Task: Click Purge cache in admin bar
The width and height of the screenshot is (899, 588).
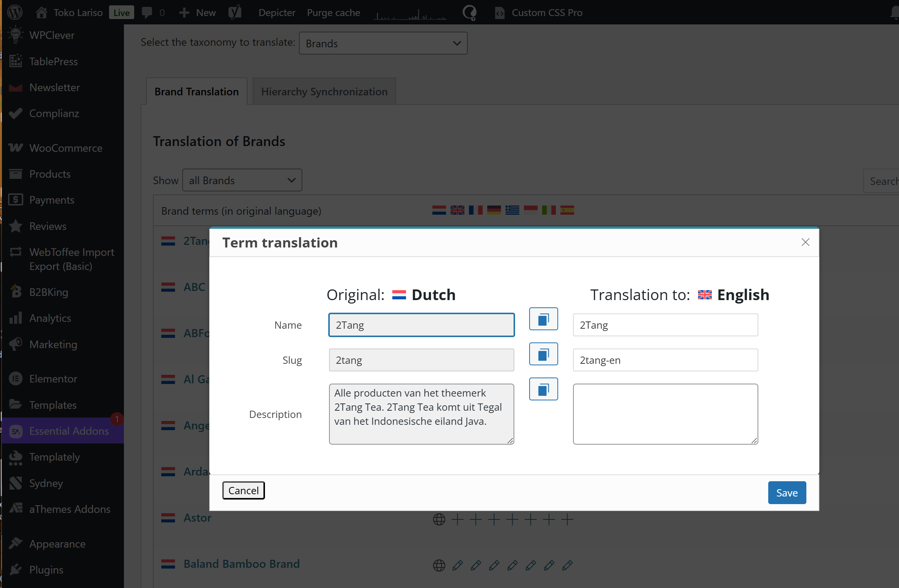Action: click(333, 13)
